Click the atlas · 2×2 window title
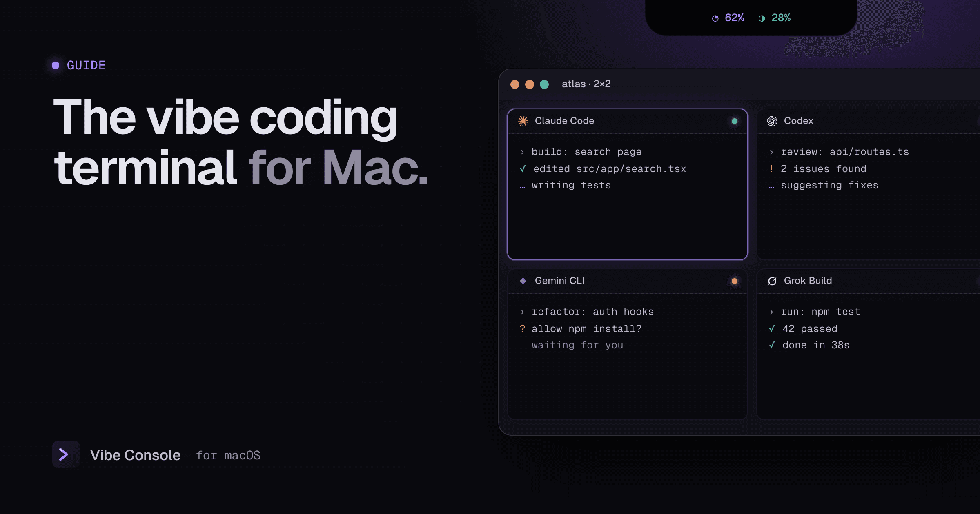 (586, 84)
